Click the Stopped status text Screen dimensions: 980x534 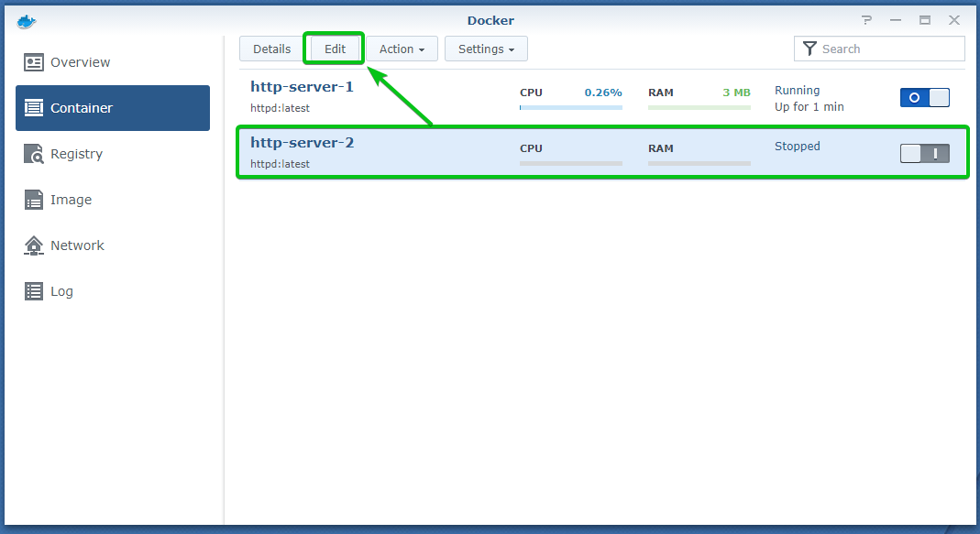coord(797,147)
